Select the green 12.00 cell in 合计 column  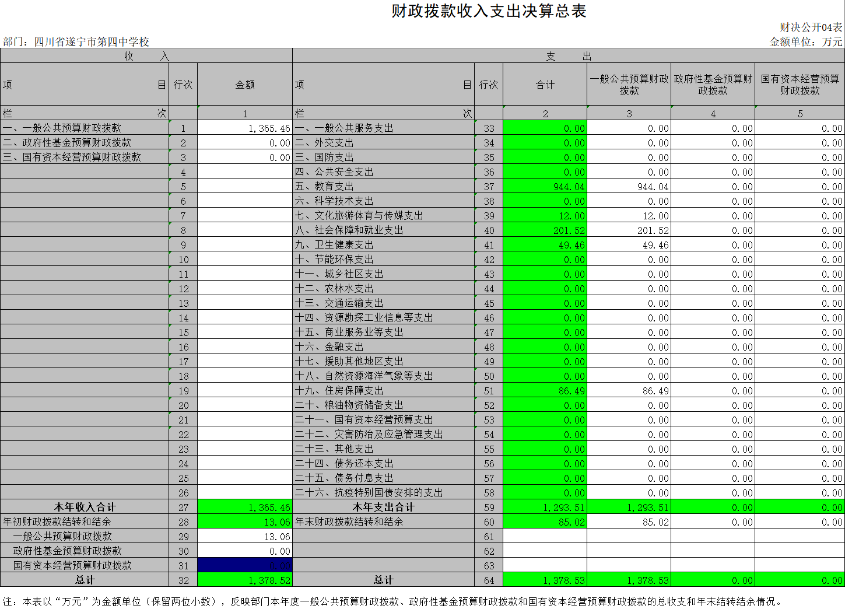[x=545, y=216]
